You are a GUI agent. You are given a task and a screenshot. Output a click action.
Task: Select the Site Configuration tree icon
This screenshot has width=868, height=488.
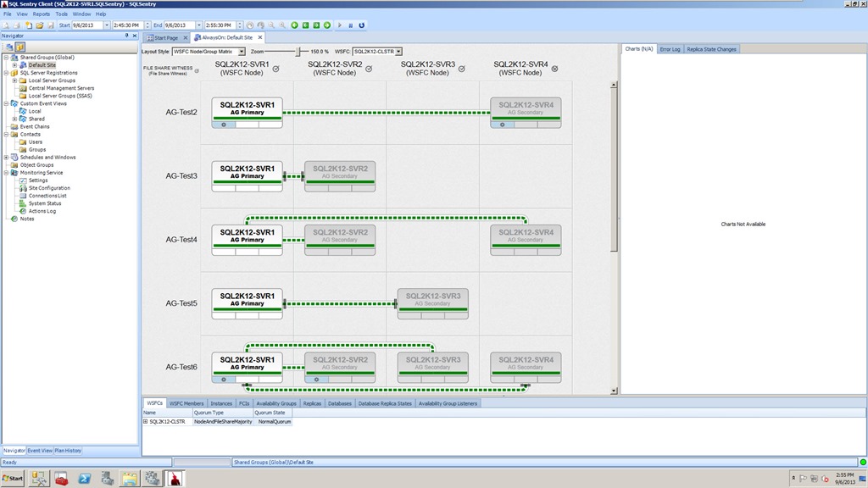(23, 188)
